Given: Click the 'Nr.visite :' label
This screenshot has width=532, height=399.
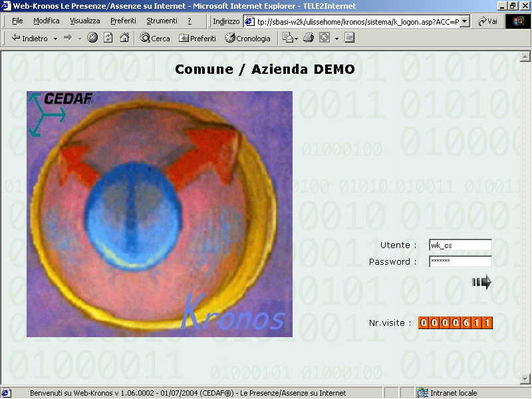Looking at the screenshot, I should 390,323.
